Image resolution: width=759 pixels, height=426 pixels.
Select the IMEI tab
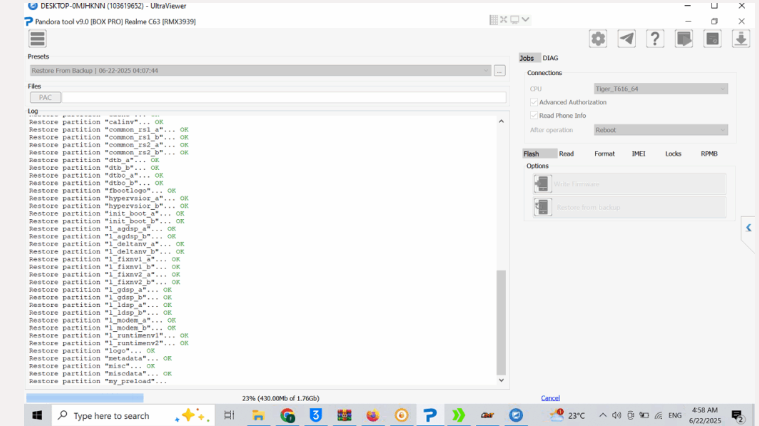(x=638, y=153)
